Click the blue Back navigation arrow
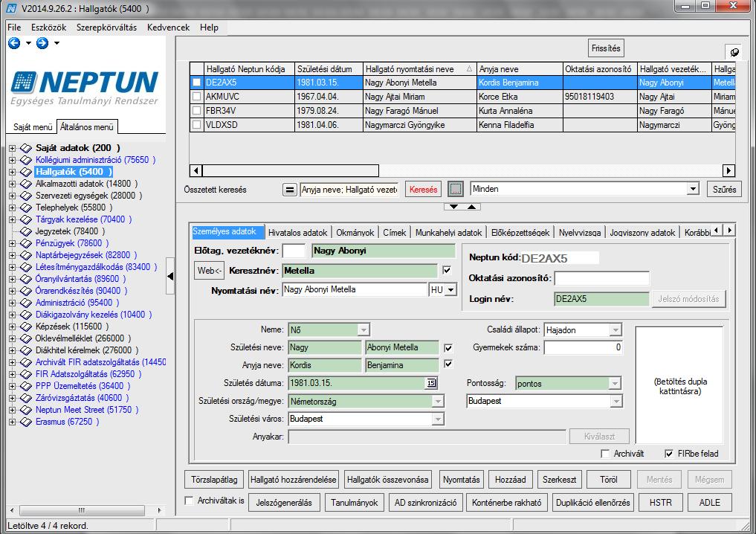Screen dimensions: 756x534 click(x=14, y=43)
